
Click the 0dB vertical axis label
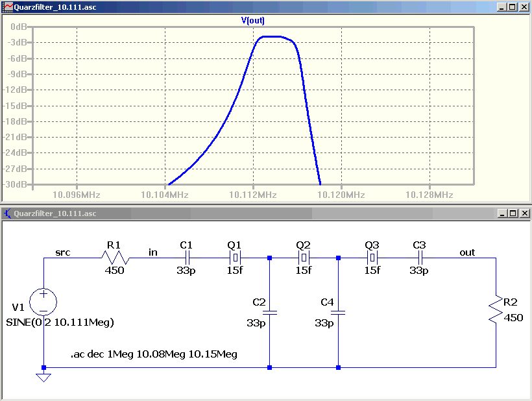[19, 27]
